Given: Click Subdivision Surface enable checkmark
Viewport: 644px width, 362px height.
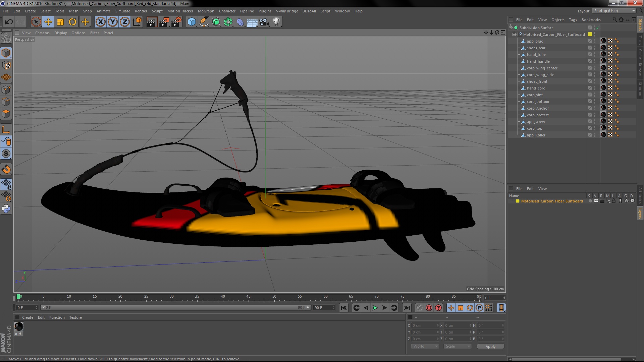Looking at the screenshot, I should 597,28.
